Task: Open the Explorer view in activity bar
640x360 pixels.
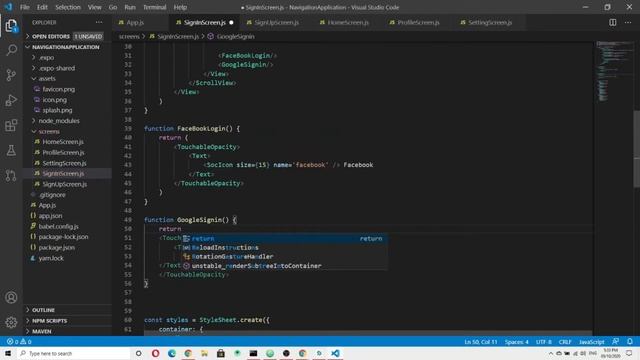Action: click(11, 26)
